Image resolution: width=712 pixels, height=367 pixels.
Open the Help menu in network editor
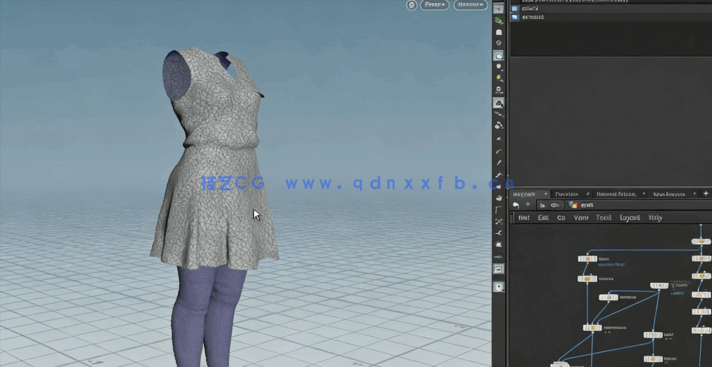[655, 218]
